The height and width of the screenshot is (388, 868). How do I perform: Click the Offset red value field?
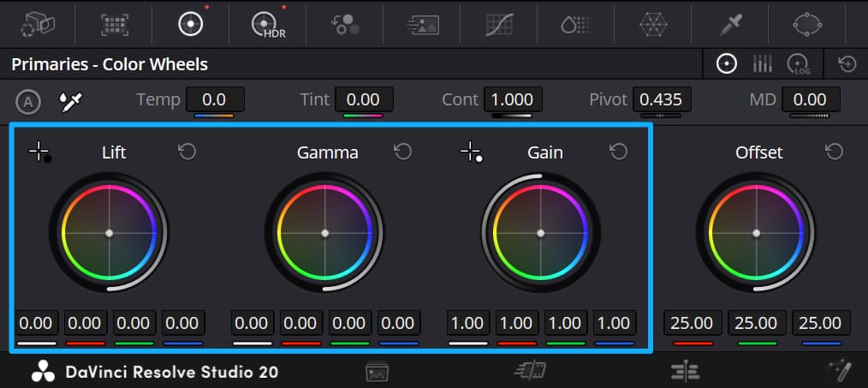[x=693, y=323]
